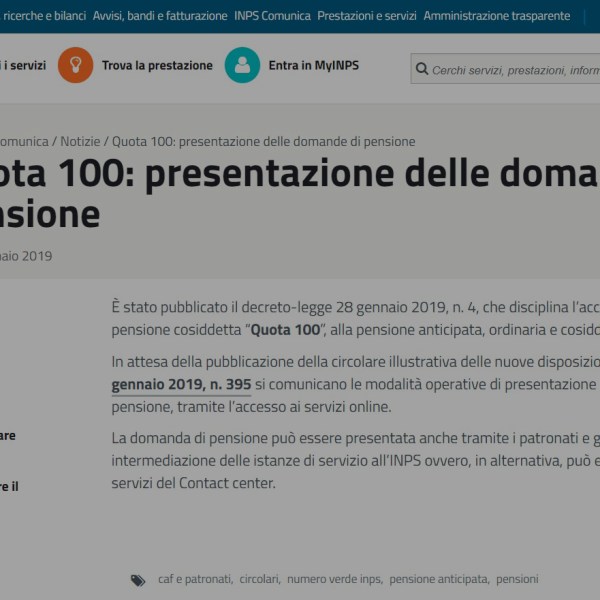Click the tags icon before caf e patronati
The width and height of the screenshot is (600, 600).
tap(138, 580)
